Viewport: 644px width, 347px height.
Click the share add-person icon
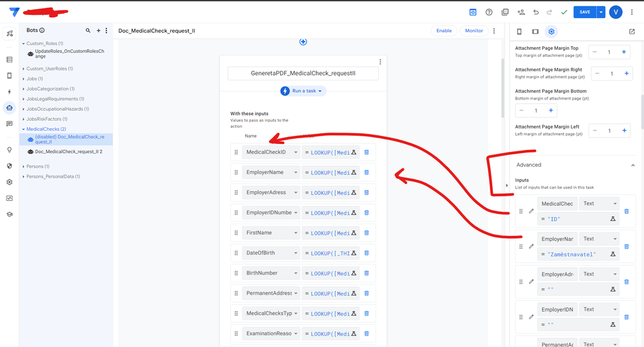point(521,12)
